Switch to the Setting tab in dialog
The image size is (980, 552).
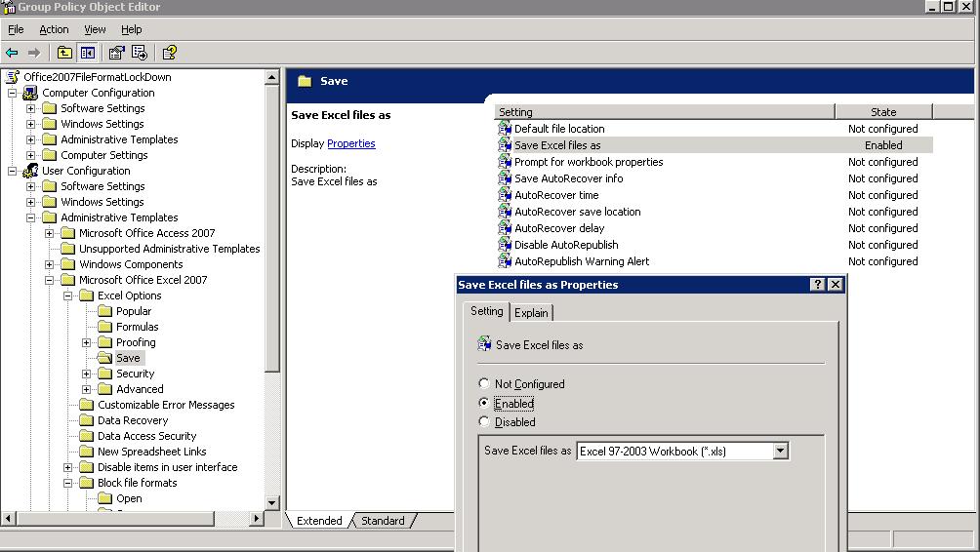[x=486, y=311]
